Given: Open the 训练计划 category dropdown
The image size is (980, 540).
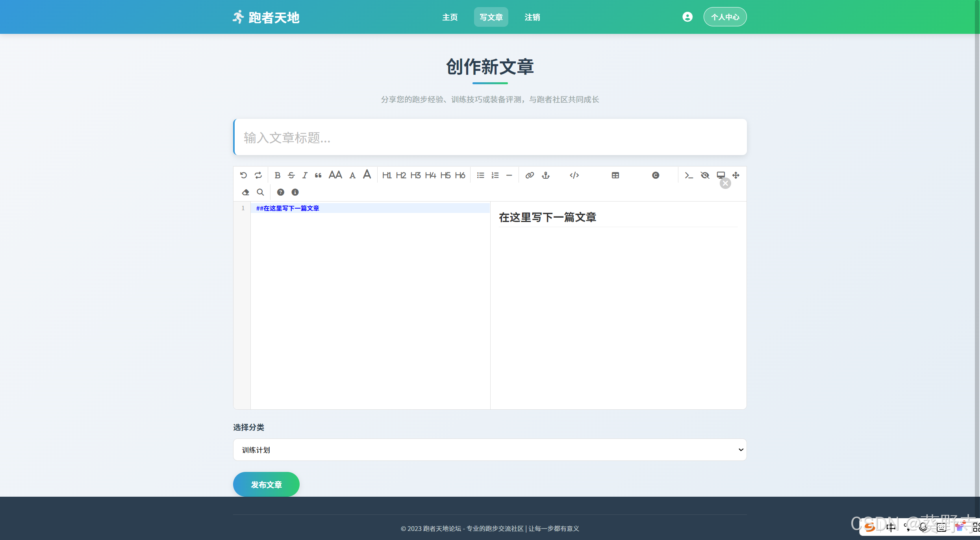Looking at the screenshot, I should (x=490, y=449).
